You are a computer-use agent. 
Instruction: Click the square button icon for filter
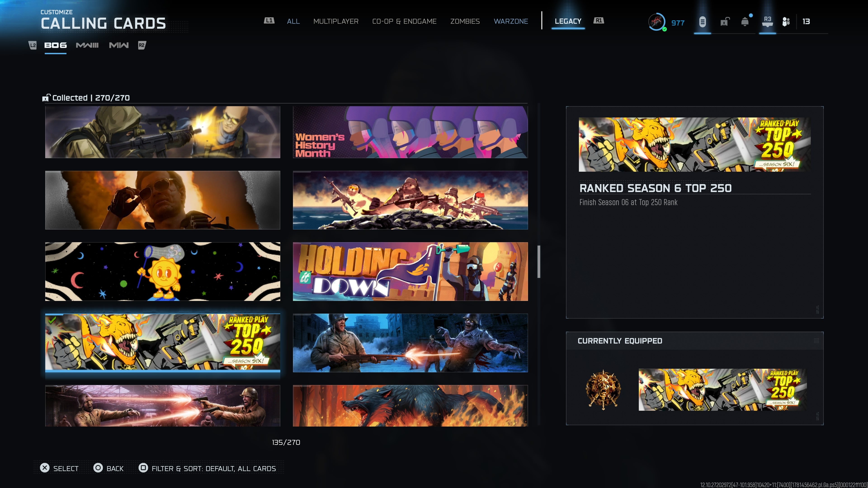pos(143,468)
